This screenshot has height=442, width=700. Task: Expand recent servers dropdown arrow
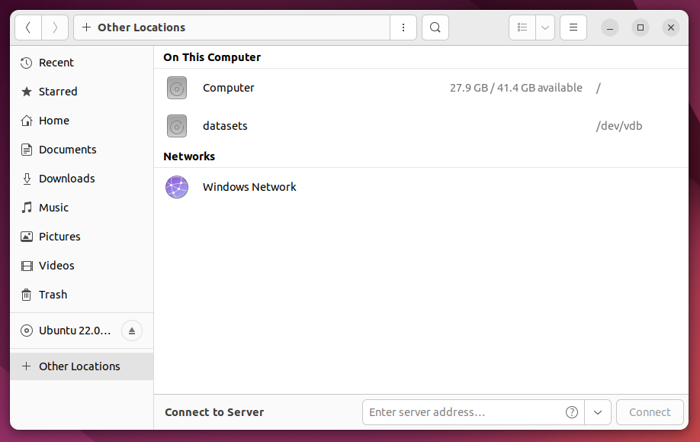(x=597, y=412)
